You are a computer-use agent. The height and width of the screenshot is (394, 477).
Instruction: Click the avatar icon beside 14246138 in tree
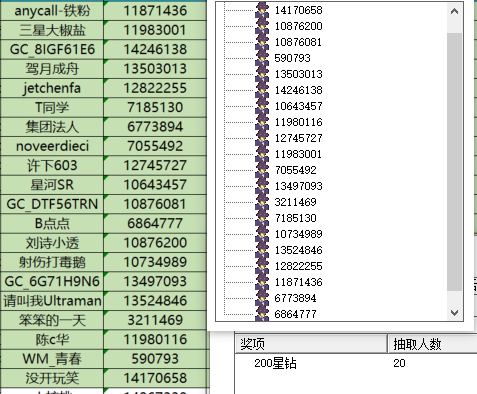[262, 90]
